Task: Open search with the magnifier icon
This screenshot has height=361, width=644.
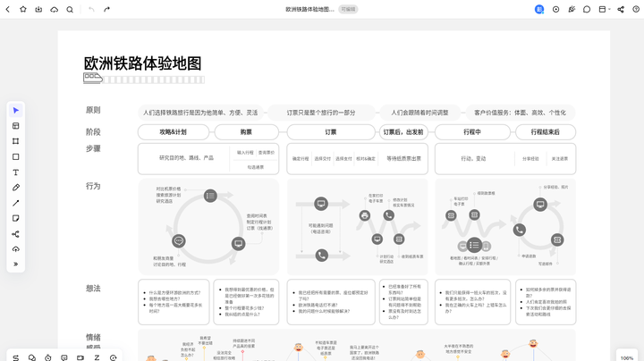Action: click(x=70, y=9)
